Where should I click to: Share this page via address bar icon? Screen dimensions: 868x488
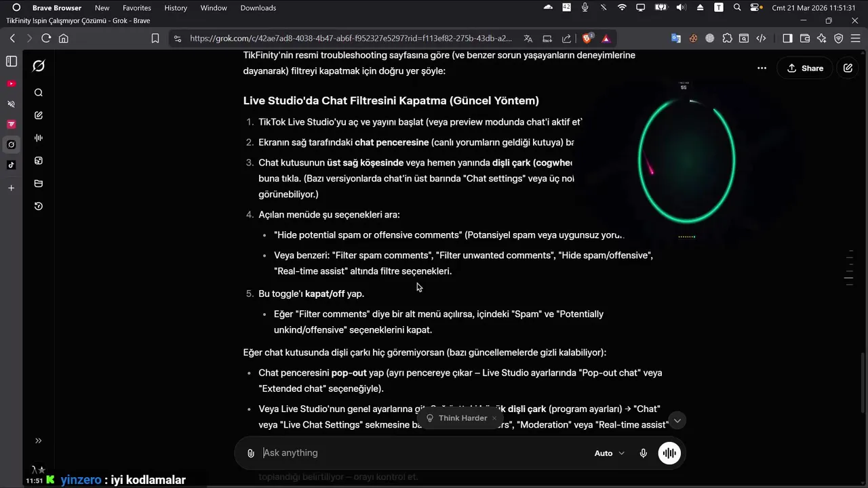[x=566, y=39]
